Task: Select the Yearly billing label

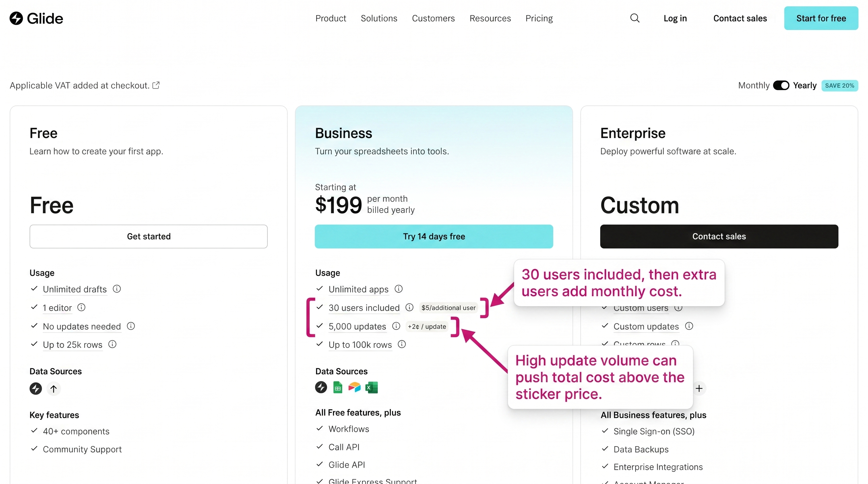Action: 805,85
